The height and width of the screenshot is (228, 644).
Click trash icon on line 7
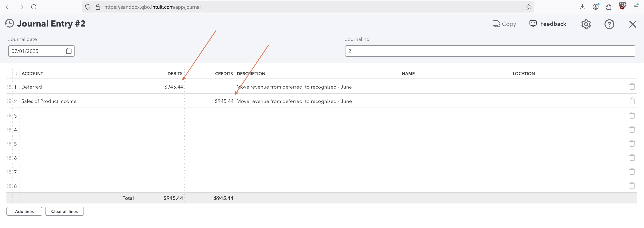click(x=632, y=172)
